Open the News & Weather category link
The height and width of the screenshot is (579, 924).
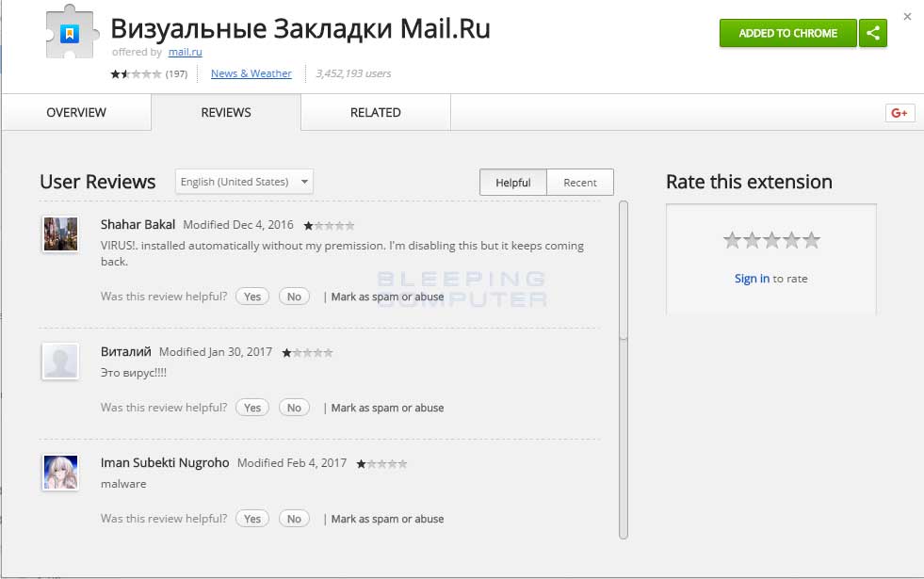251,72
